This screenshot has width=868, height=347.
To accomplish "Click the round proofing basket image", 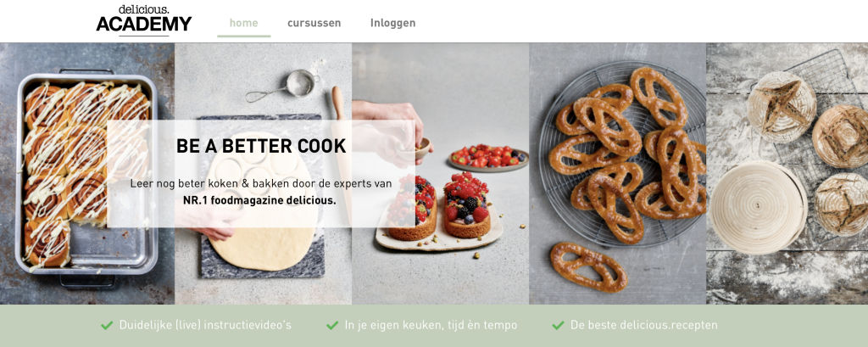I will click(758, 207).
